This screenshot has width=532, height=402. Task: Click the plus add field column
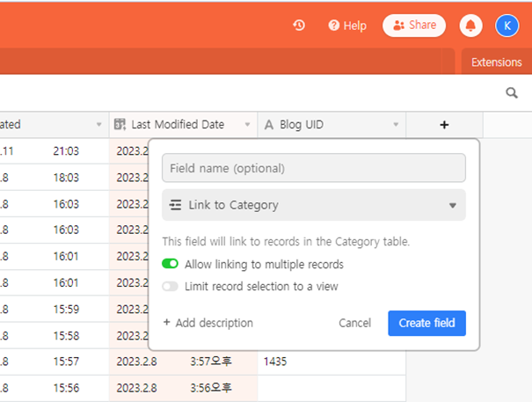pos(444,125)
